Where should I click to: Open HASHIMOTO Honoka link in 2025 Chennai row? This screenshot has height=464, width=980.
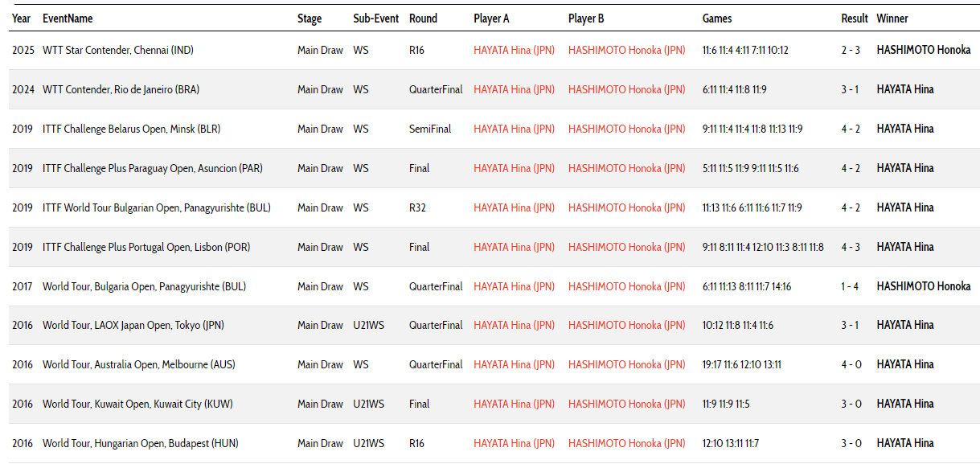[x=627, y=50]
